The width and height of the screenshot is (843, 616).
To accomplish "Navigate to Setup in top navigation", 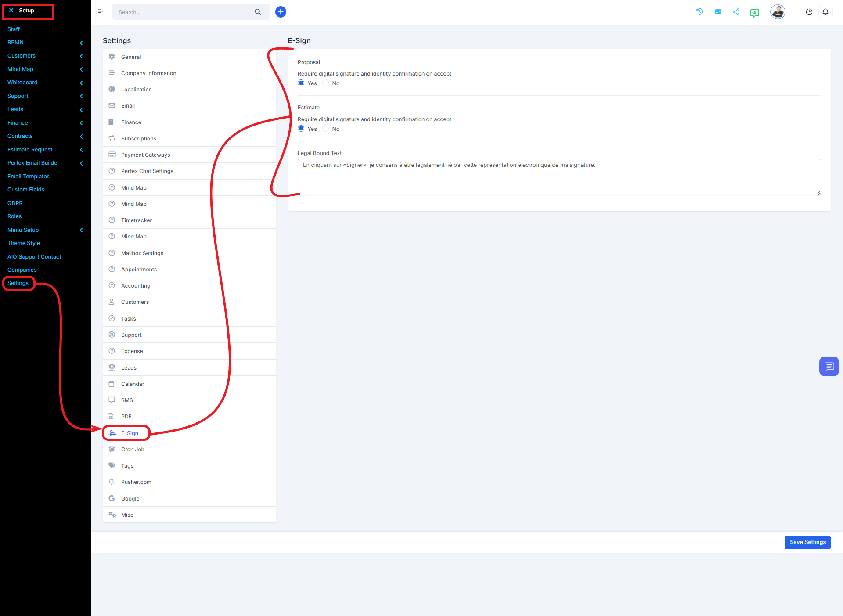I will click(26, 10).
